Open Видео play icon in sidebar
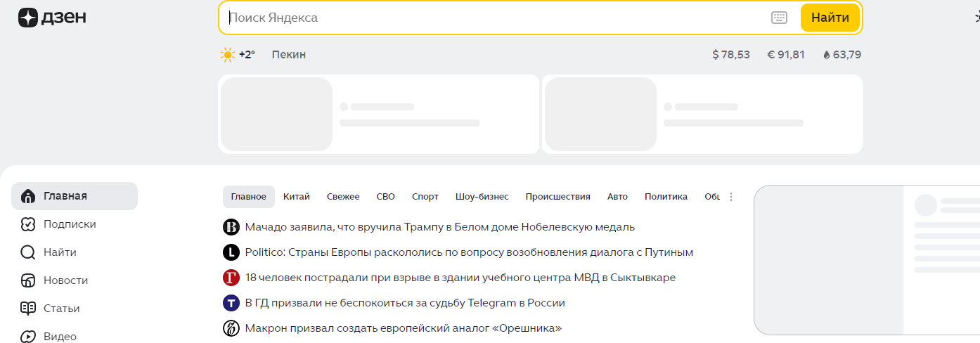 [28, 336]
